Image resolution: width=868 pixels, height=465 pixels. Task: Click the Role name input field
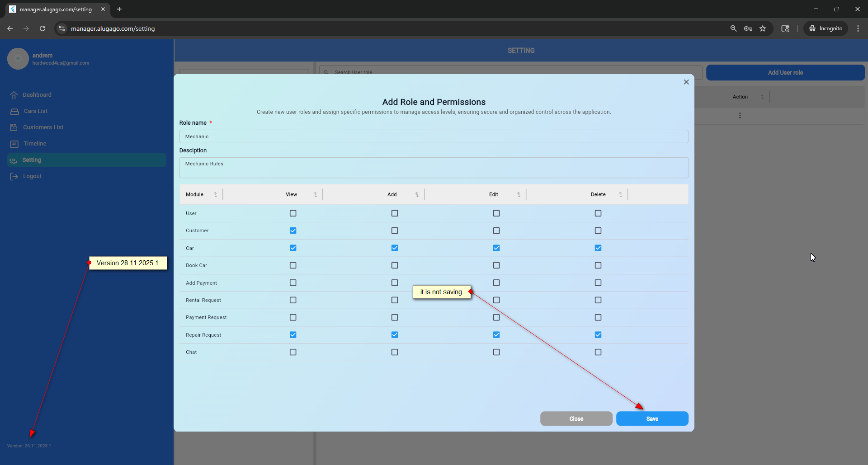click(x=434, y=136)
